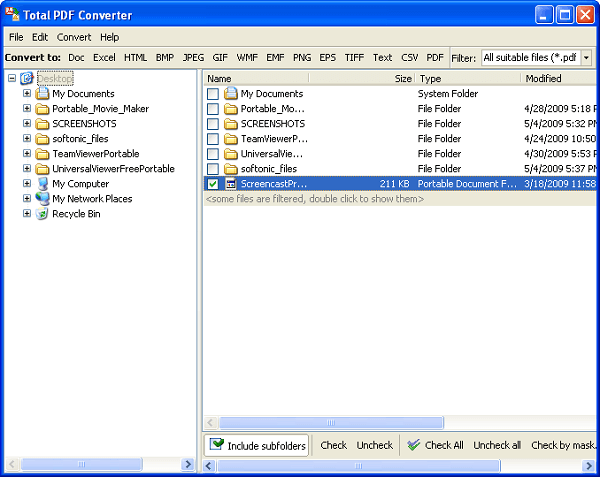Sort file list by Size column
600x477 pixels.
[x=362, y=79]
